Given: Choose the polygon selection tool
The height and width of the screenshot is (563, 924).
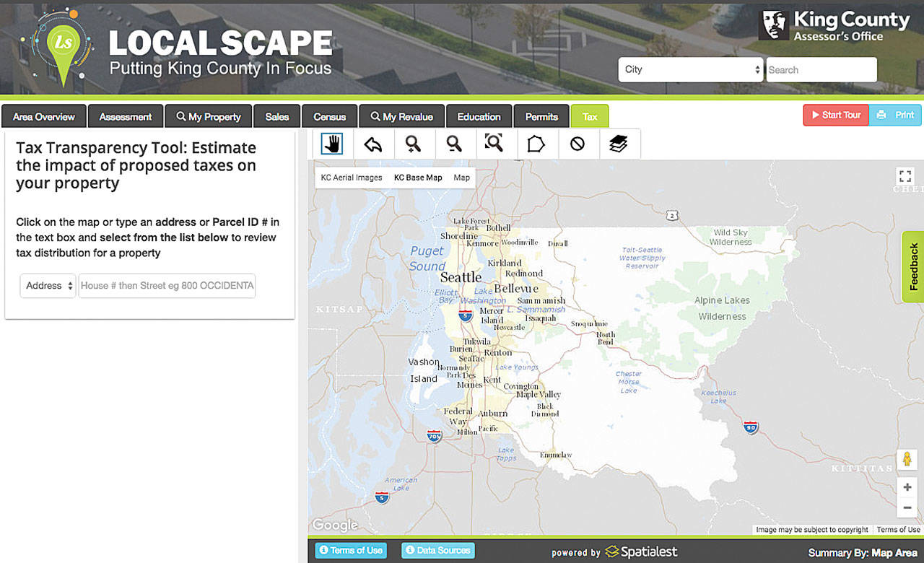Looking at the screenshot, I should coord(537,143).
